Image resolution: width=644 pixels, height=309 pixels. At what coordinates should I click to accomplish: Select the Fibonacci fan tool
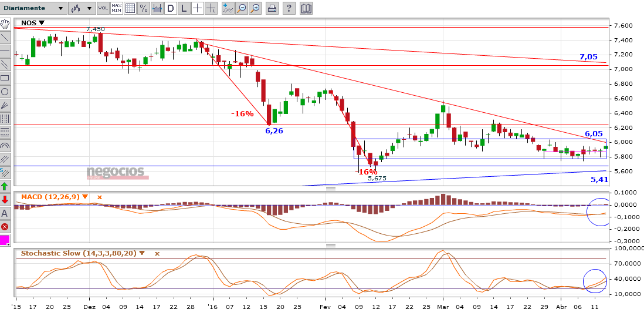pos(5,105)
